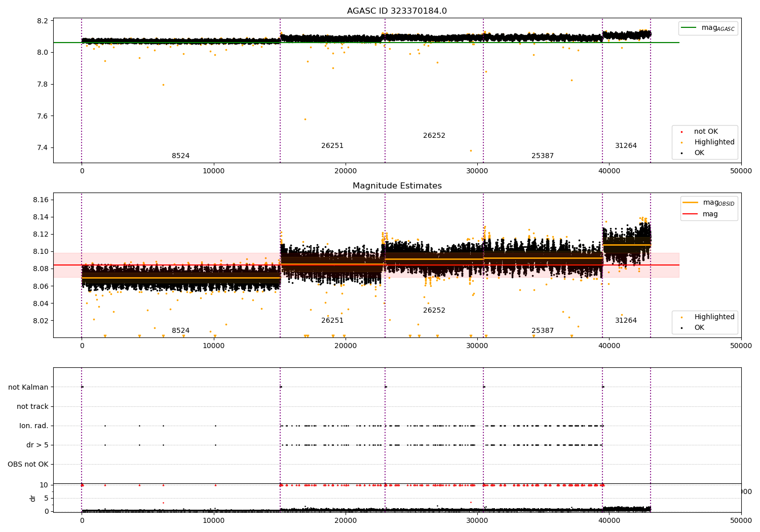Click OBSID label 25387 in the top plot
This screenshot has width=760, height=532.
[543, 156]
